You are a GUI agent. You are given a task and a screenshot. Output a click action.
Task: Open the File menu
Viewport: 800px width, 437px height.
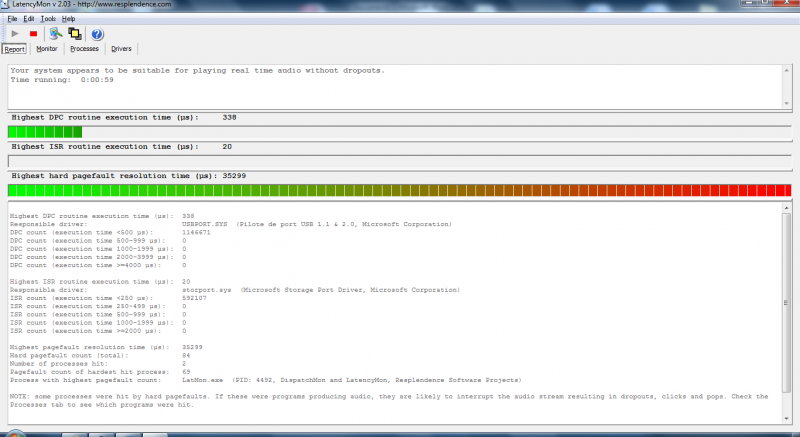click(x=12, y=19)
